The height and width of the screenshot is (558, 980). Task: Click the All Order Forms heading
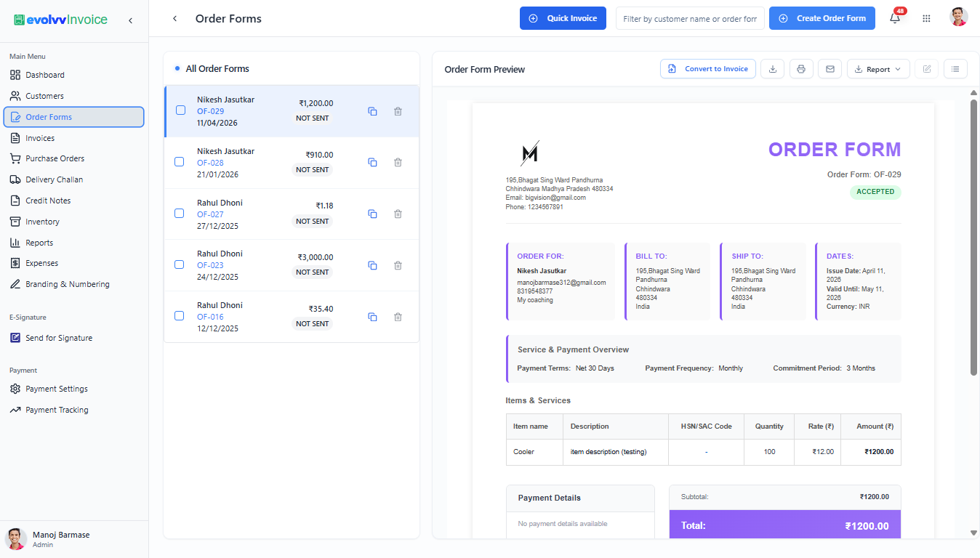(x=217, y=68)
